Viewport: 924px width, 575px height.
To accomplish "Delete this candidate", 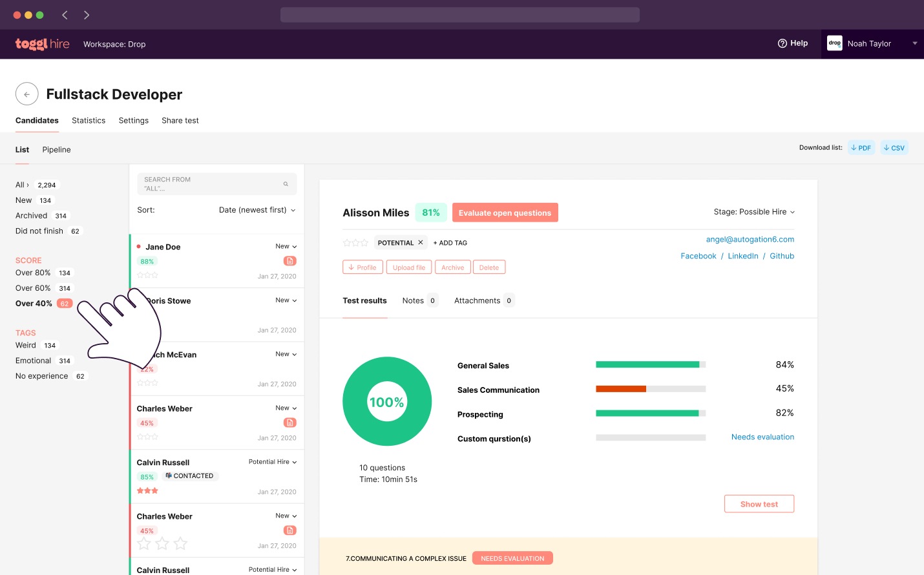I will (x=489, y=267).
